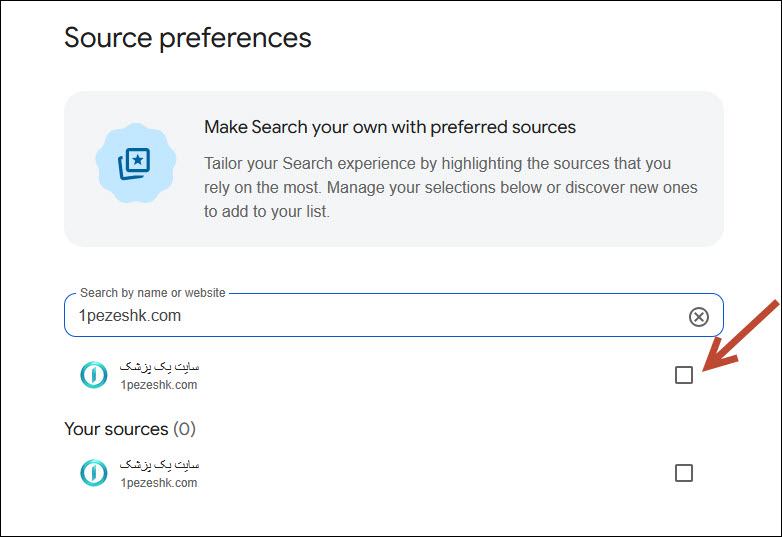782x537 pixels.
Task: Click the 1pezeshk logo under Your sources
Action: (94, 473)
